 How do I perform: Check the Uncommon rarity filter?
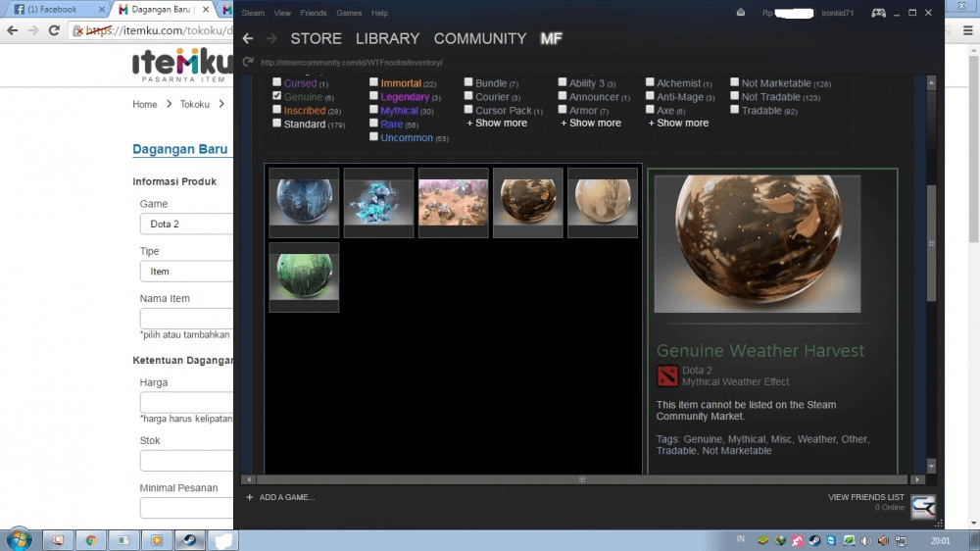373,137
